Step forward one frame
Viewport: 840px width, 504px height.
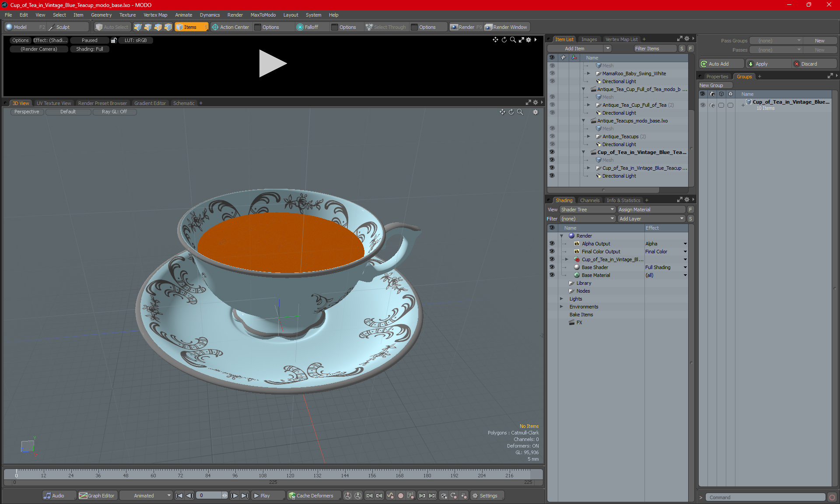click(x=234, y=496)
